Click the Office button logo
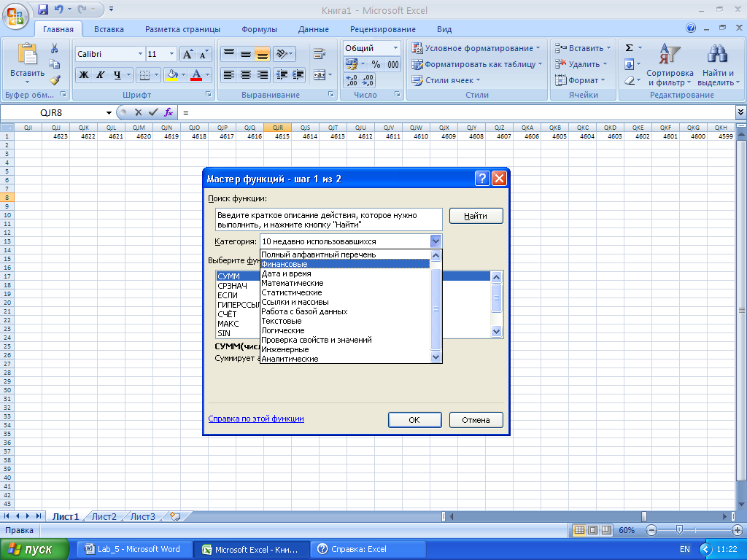Viewport: 747px width, 560px height. tap(15, 17)
